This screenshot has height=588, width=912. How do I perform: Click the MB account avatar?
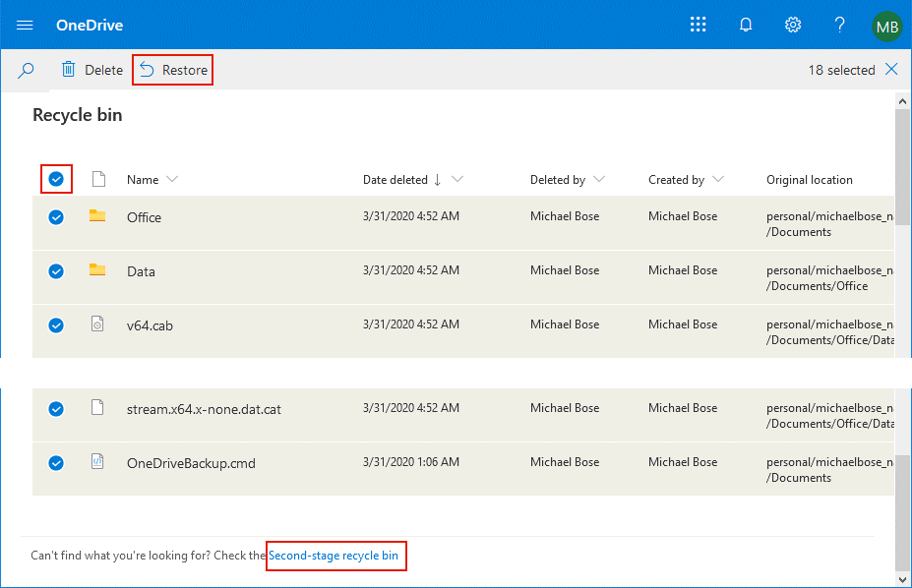click(886, 27)
